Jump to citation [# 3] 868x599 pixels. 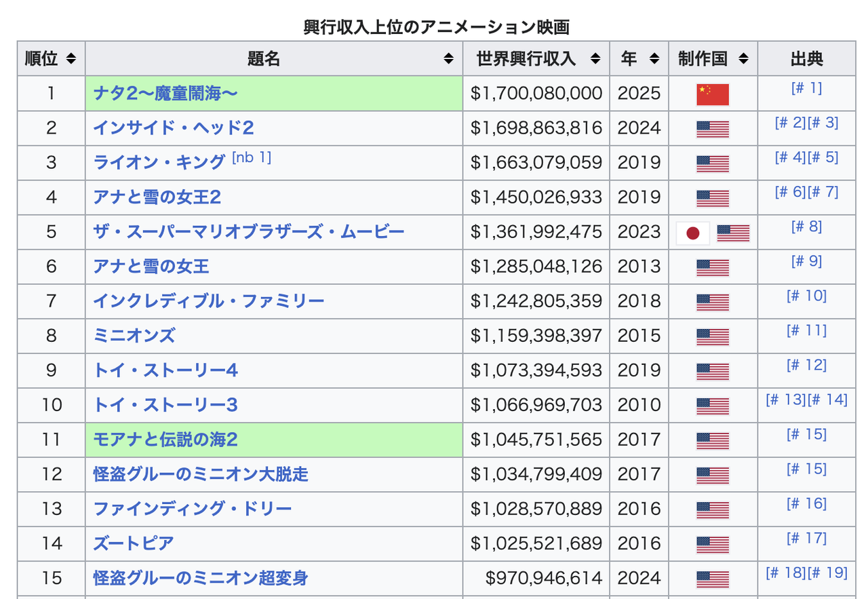823,123
